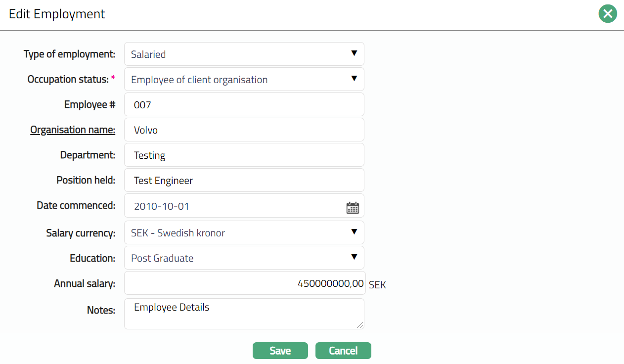Viewport: 624px width, 364px height.
Task: Click inside the Notes text area
Action: coord(244,314)
